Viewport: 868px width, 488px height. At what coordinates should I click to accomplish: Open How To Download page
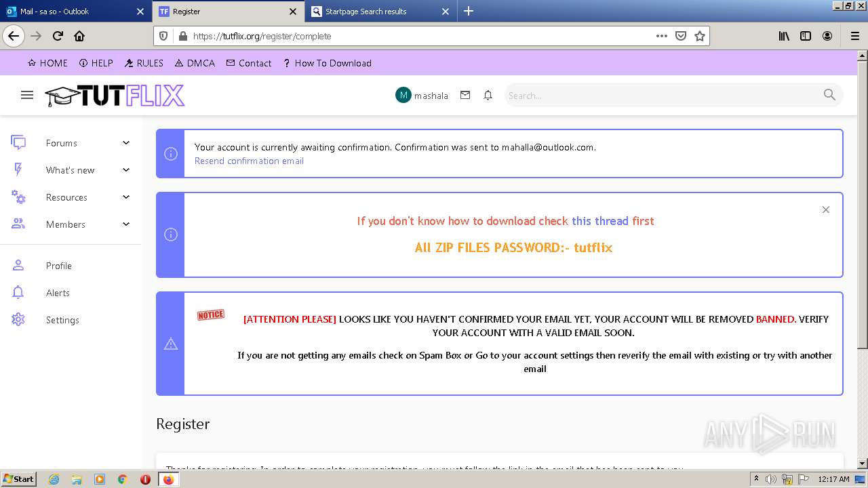[328, 63]
